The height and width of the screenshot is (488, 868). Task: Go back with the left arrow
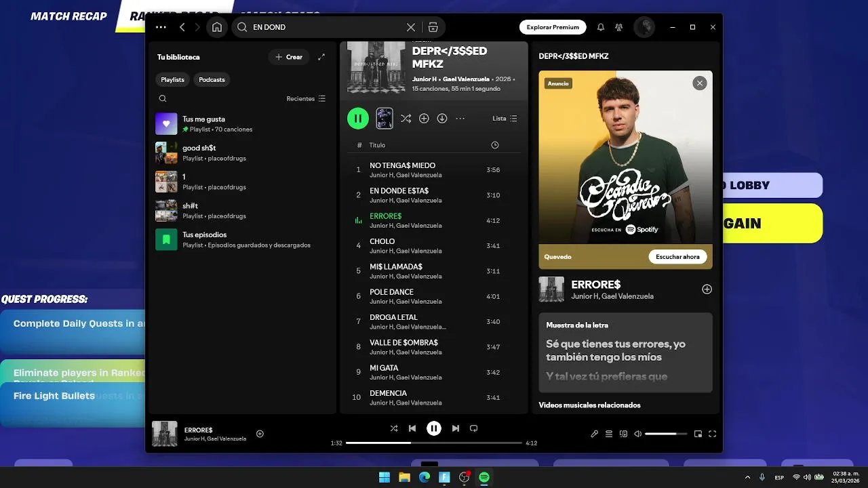pos(182,27)
